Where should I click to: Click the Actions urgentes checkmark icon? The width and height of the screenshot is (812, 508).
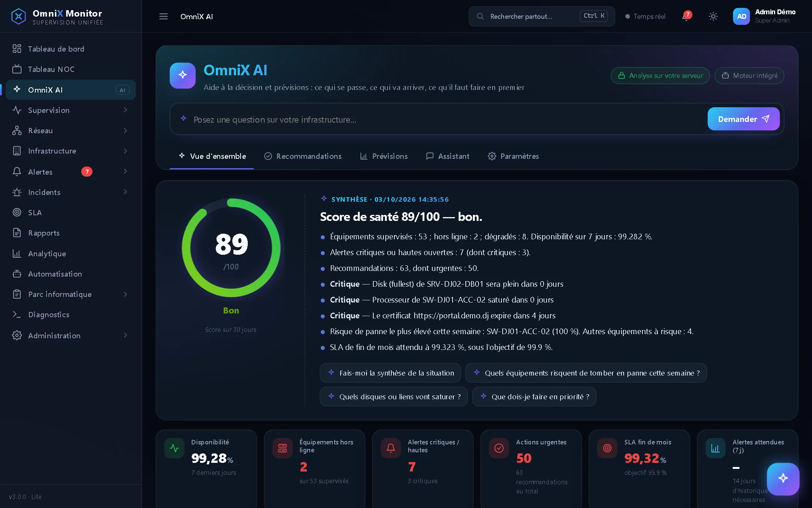tap(499, 448)
